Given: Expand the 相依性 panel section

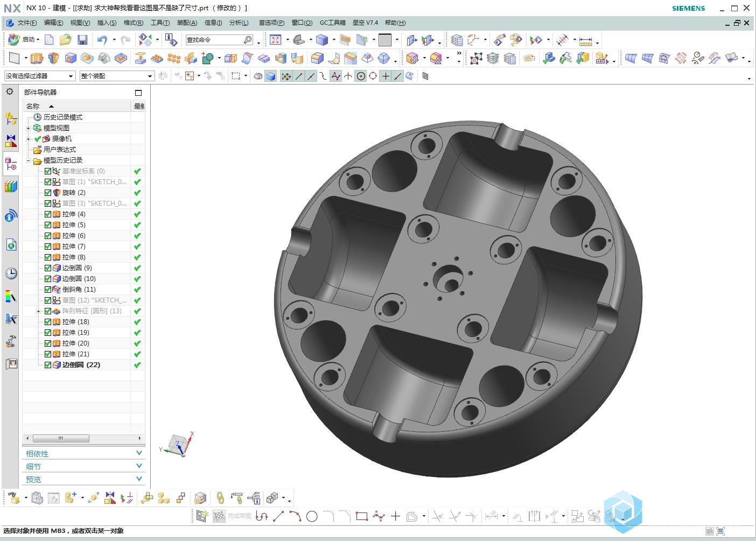Looking at the screenshot, I should pos(83,454).
